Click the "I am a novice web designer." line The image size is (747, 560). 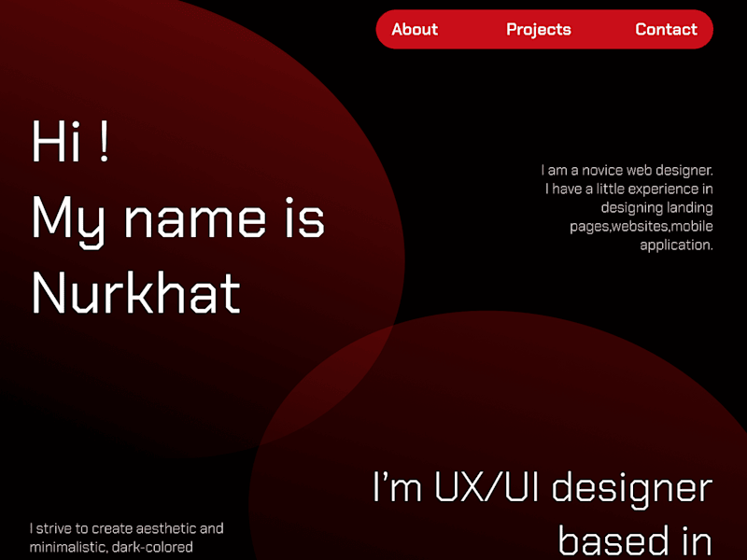[x=627, y=170]
